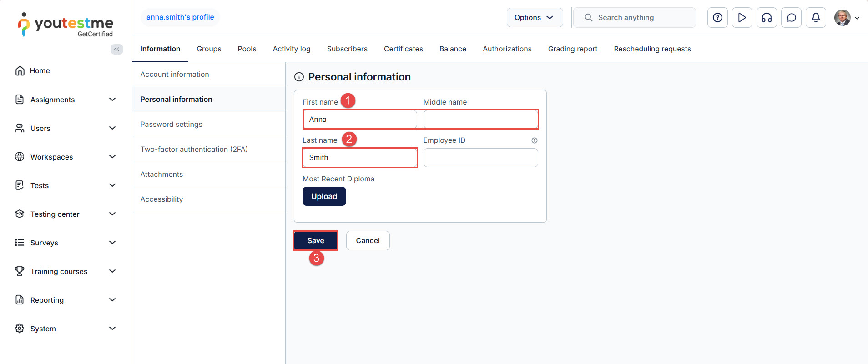This screenshot has height=364, width=868.
Task: Click the help question mark icon
Action: coord(717,18)
